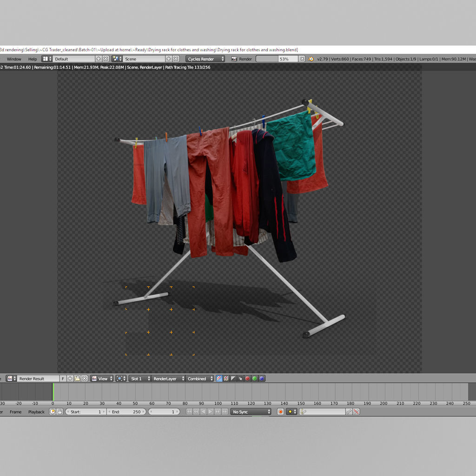476x476 pixels.
Task: Play the animation in reverse
Action: click(203, 412)
